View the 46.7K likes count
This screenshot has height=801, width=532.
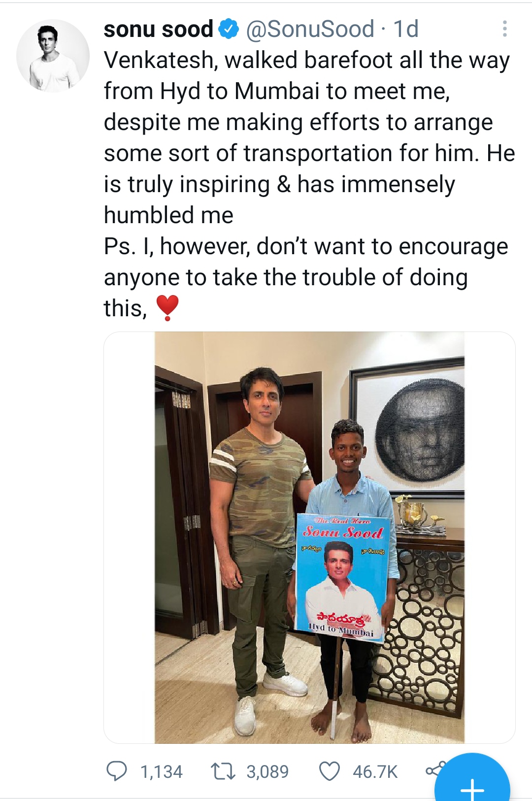(x=375, y=771)
